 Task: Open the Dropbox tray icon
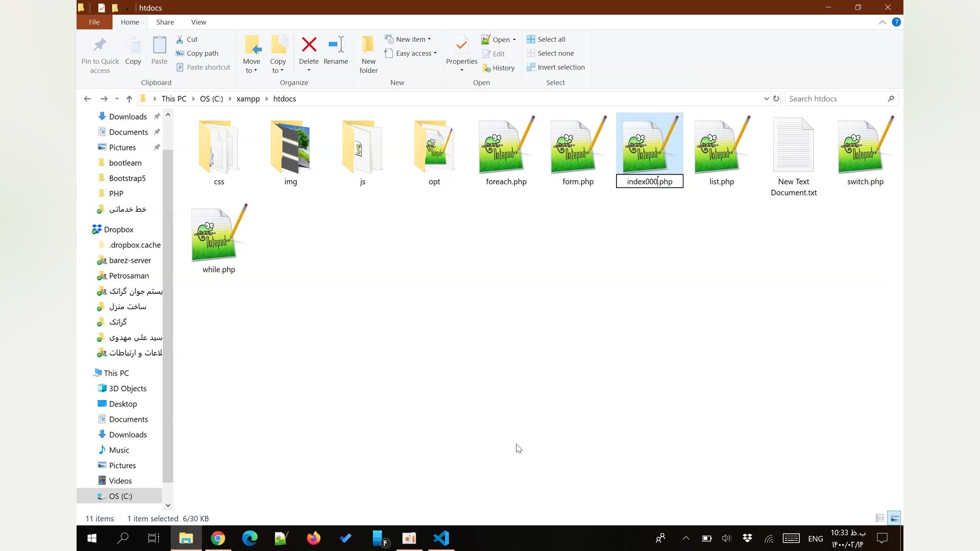coord(747,538)
